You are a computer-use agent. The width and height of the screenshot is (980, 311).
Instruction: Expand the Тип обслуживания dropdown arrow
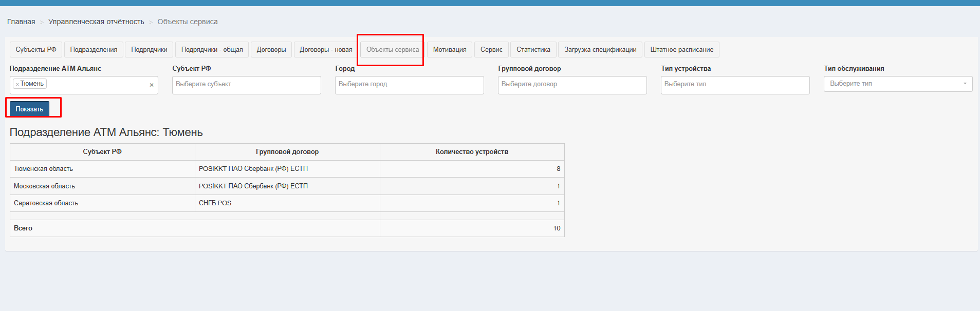(965, 84)
